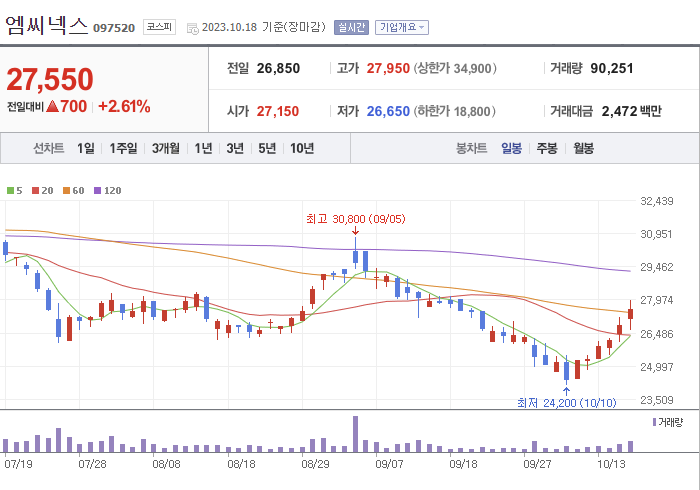Click the stock name 엠씨넥스
This screenshot has width=700, height=490.
click(46, 25)
